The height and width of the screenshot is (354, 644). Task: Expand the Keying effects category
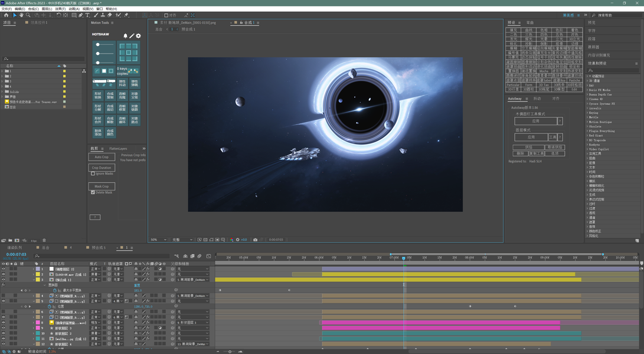pos(588,113)
